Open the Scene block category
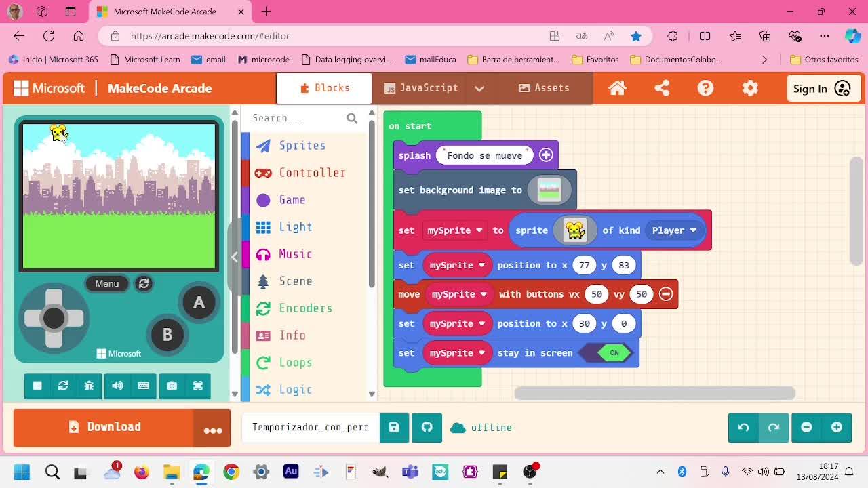 coord(296,281)
